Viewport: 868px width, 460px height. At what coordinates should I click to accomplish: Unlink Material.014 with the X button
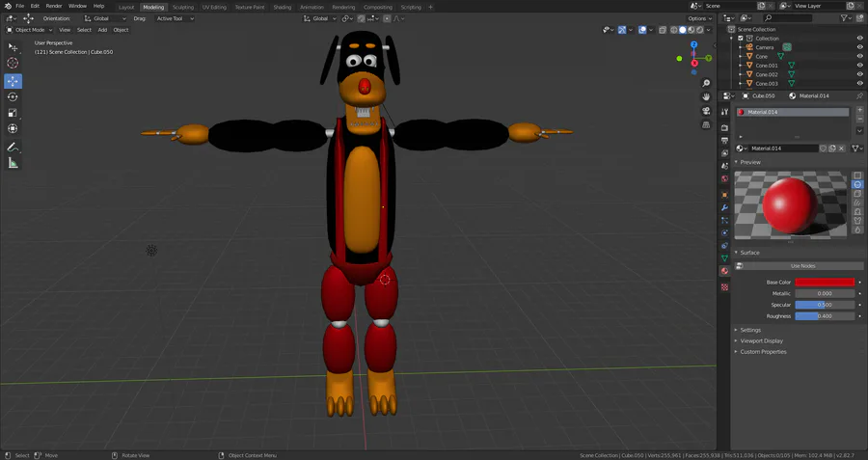[x=841, y=149]
